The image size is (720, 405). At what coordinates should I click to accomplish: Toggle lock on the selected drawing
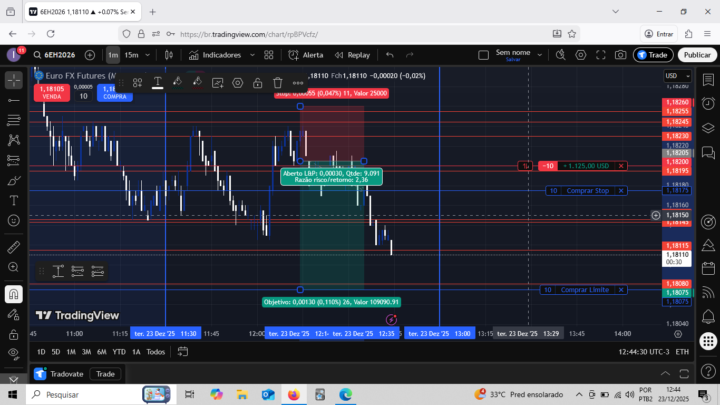click(257, 83)
